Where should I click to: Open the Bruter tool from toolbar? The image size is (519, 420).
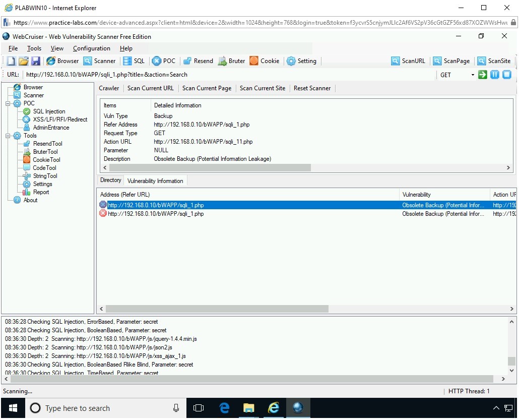click(231, 61)
